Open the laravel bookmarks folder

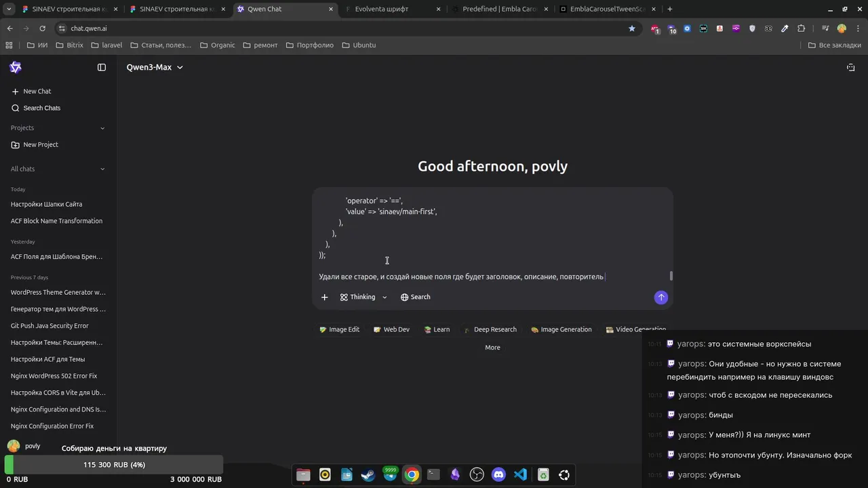click(x=106, y=45)
